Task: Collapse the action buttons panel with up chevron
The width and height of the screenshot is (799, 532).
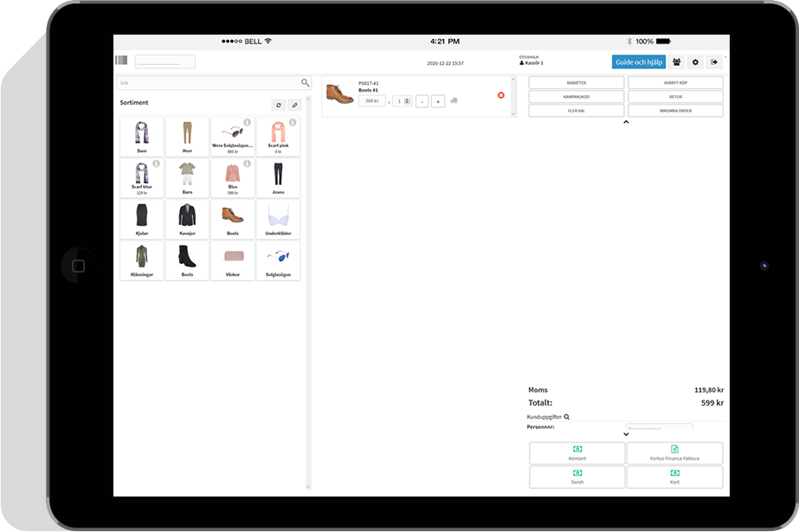Action: point(626,123)
